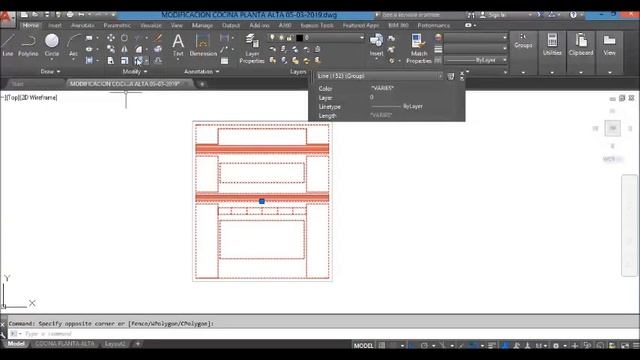Viewport: 640px width, 360px height.
Task: Select the Fillet tool in Modify panel
Action: coord(139,49)
